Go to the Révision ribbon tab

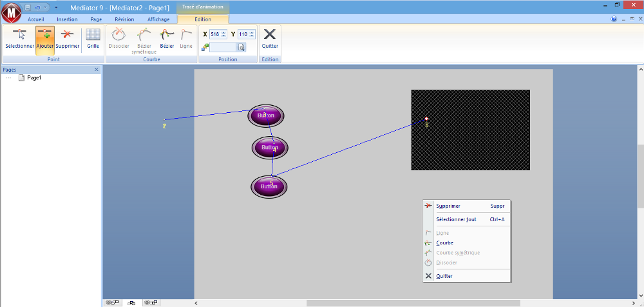coord(124,19)
